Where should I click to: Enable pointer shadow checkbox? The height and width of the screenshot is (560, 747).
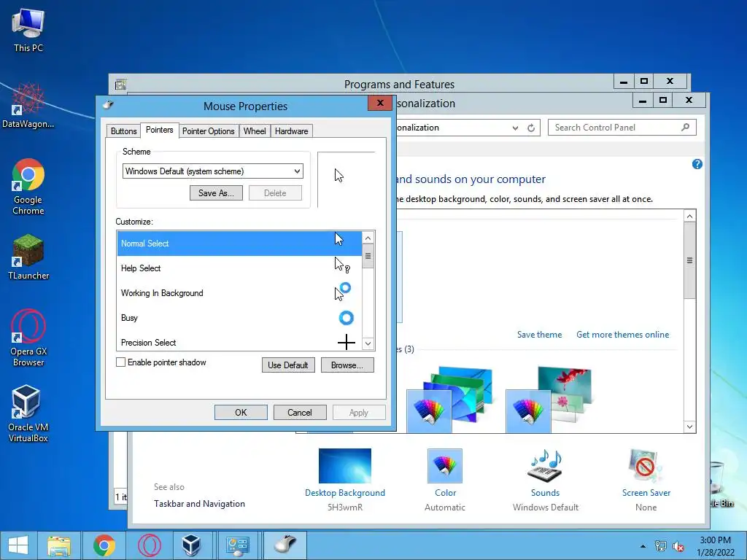click(x=120, y=362)
